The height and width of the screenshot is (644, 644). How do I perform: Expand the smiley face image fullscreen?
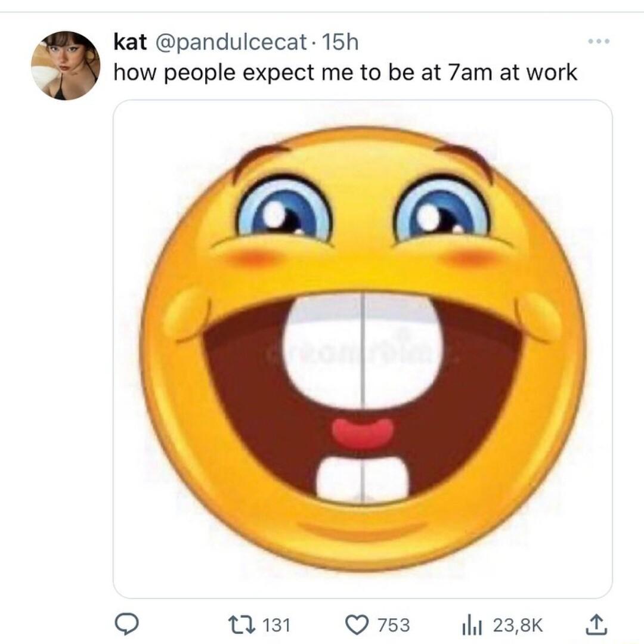point(358,346)
